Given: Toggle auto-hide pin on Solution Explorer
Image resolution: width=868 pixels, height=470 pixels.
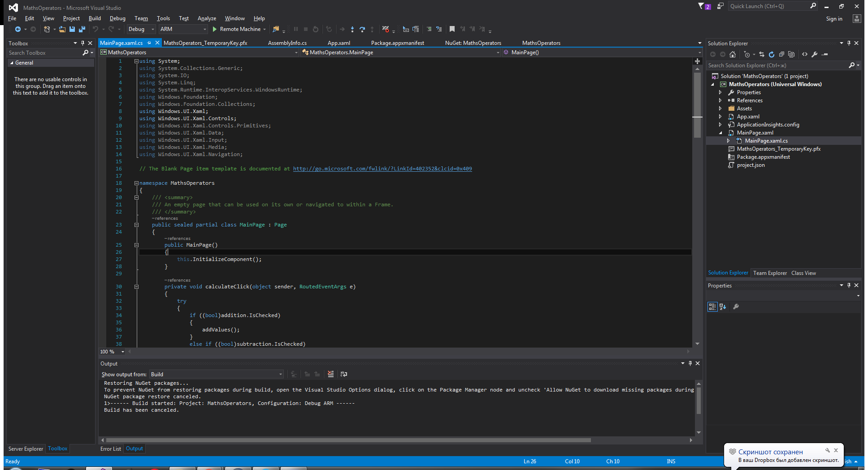Looking at the screenshot, I should point(849,44).
